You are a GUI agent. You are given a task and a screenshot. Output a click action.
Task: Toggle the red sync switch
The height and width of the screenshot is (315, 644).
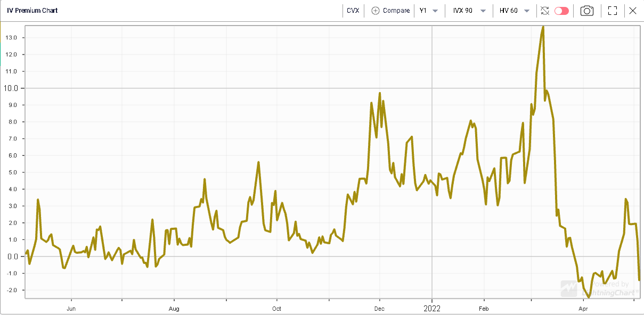561,11
